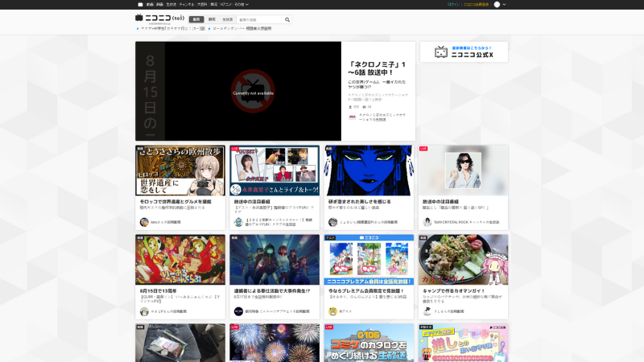644x362 pixels.
Task: Open ニコニコプレミアム会員は全話見放題 thumbnail
Action: click(x=369, y=260)
